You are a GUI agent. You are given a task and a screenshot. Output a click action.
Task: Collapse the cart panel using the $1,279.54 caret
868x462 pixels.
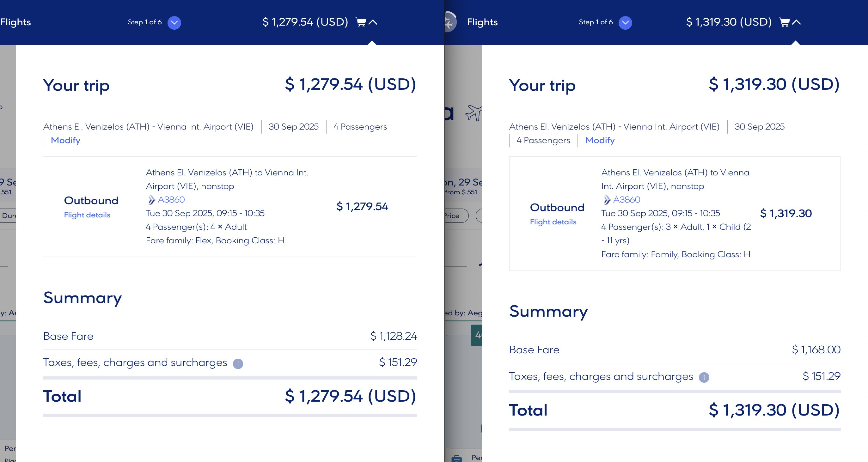pyautogui.click(x=373, y=22)
